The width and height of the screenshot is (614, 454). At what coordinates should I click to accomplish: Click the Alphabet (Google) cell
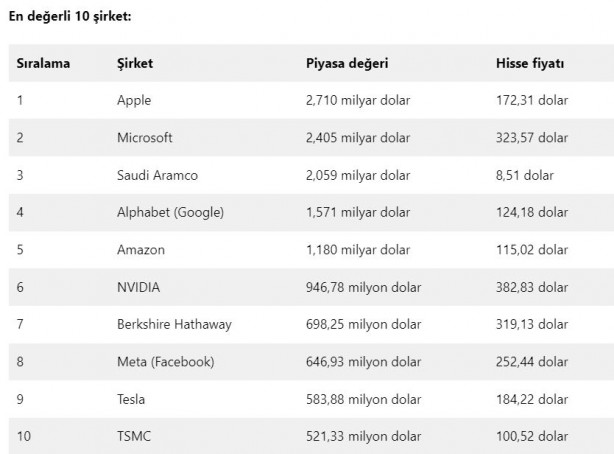(170, 212)
